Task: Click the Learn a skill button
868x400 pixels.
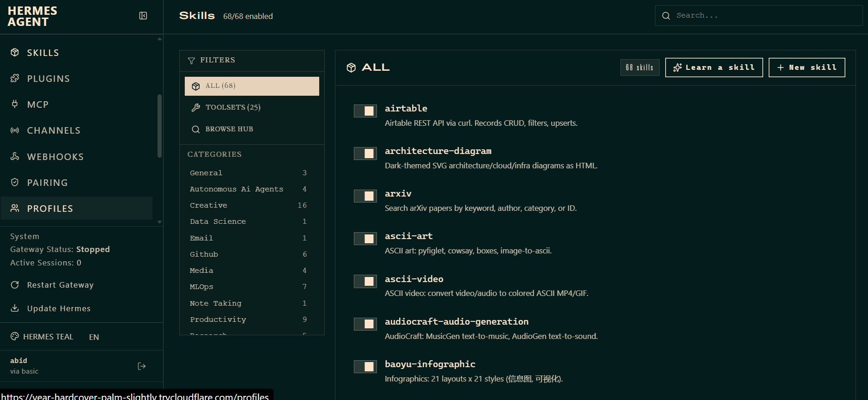Action: pyautogui.click(x=714, y=68)
